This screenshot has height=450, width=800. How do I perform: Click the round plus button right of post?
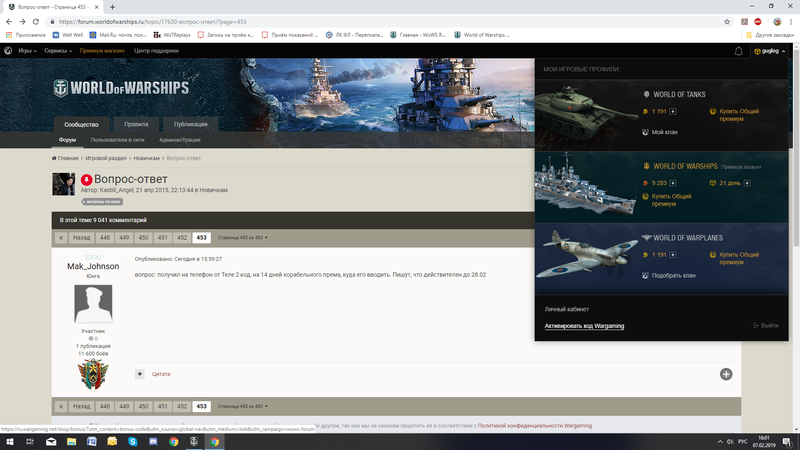pyautogui.click(x=726, y=374)
